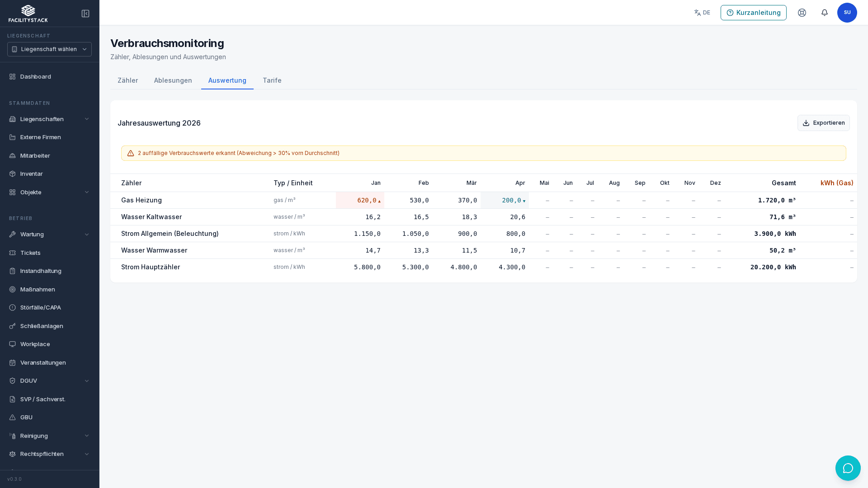Switch language via DE translate icon
Viewport: 868px width, 488px height.
(x=702, y=13)
